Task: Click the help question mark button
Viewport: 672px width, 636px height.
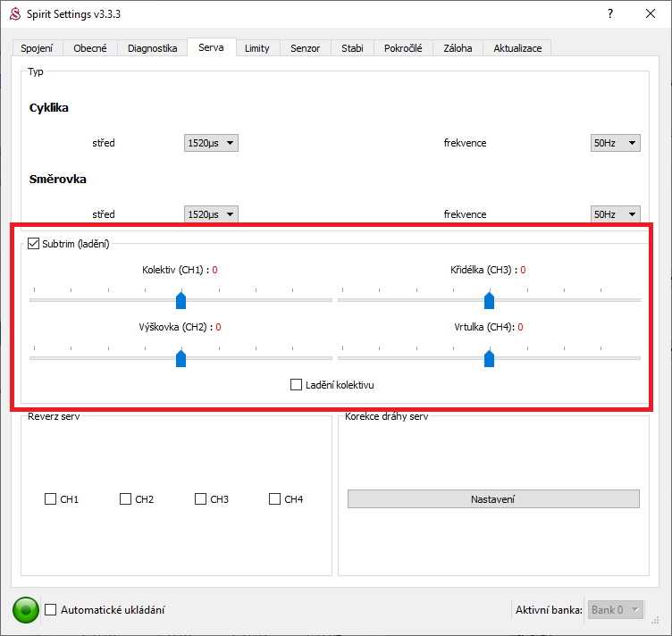Action: point(609,13)
